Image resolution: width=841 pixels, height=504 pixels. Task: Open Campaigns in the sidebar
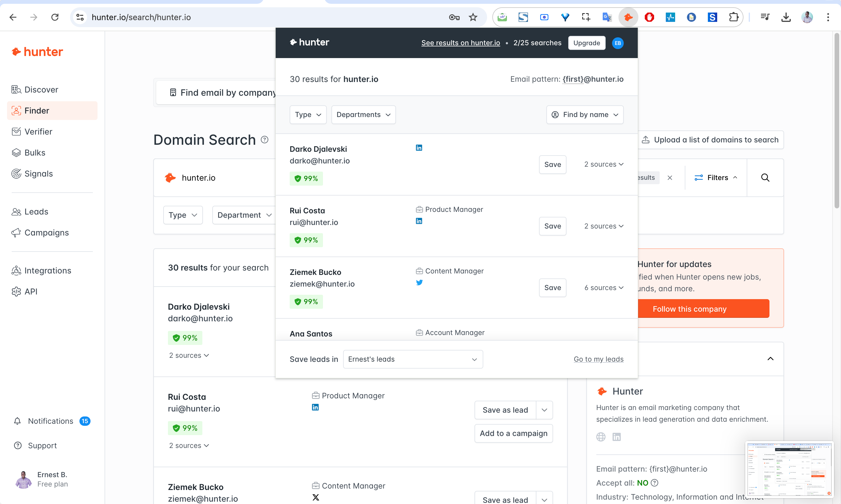pyautogui.click(x=52, y=233)
